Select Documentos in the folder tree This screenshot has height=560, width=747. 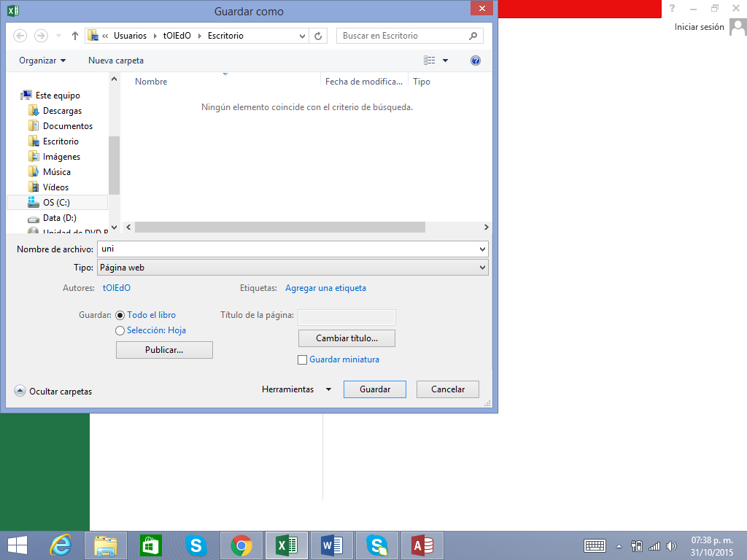pyautogui.click(x=67, y=126)
